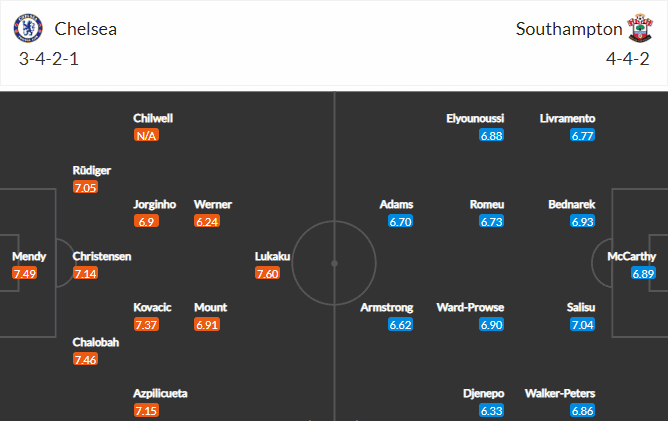Open player Ward-Prowse in the lineup

coord(470,307)
